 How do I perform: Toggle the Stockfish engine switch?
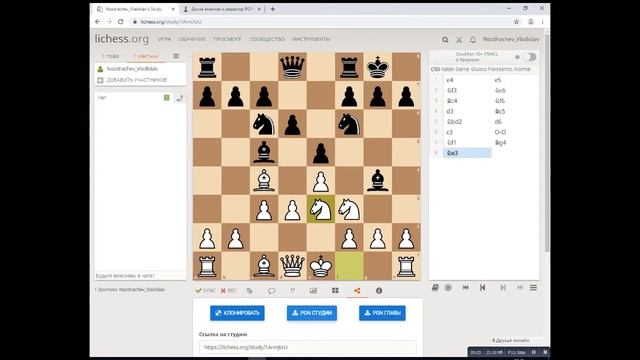pos(529,57)
